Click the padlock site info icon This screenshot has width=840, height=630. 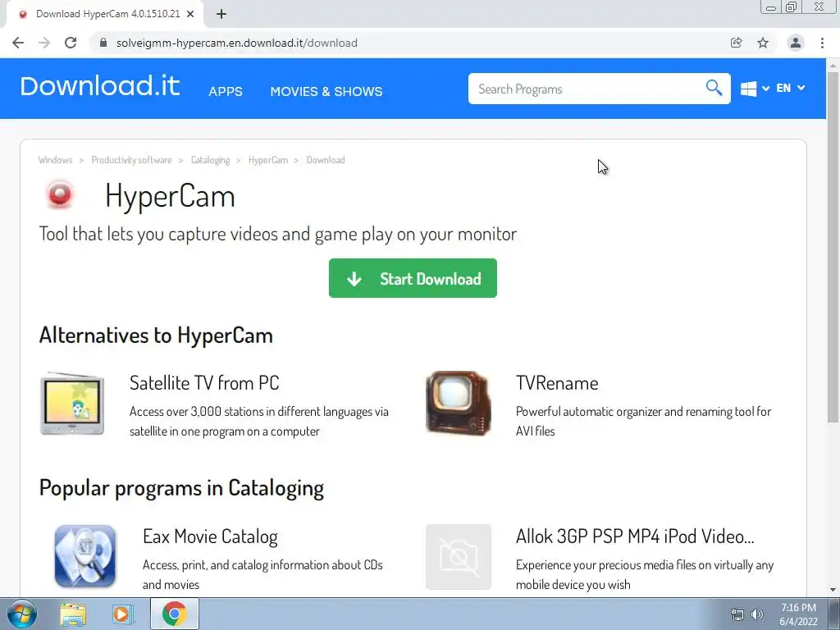tap(103, 43)
